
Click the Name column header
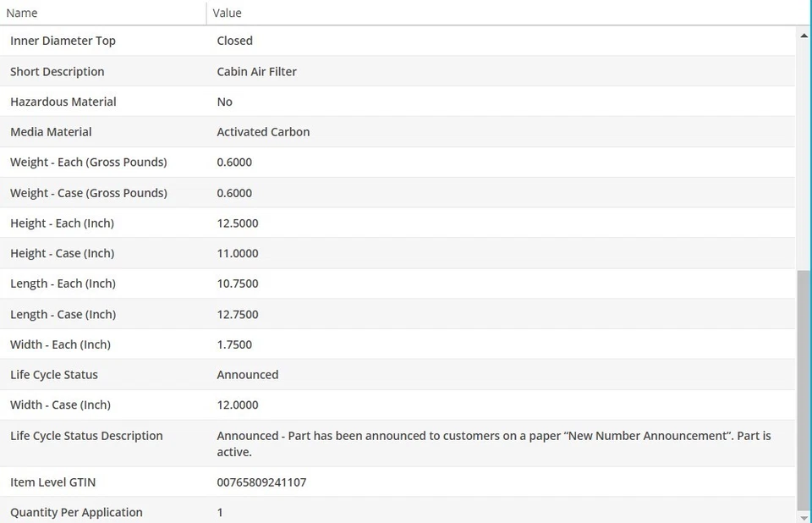tap(22, 13)
